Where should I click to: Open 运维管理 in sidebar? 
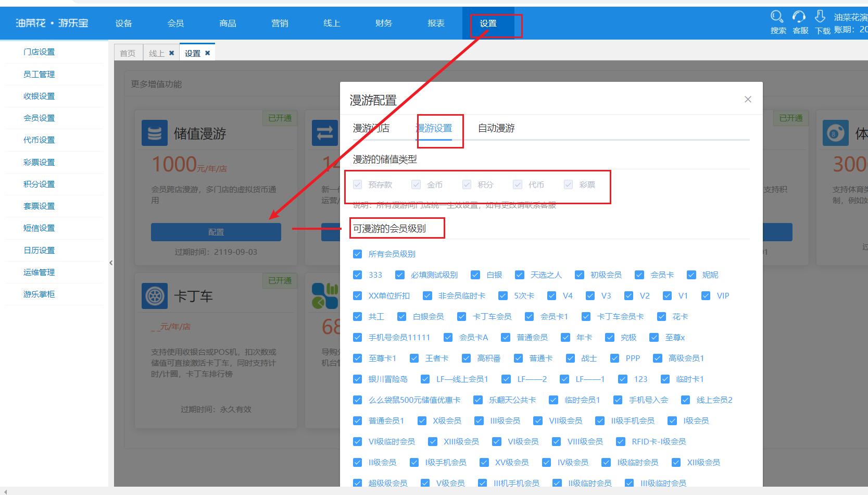click(x=39, y=273)
